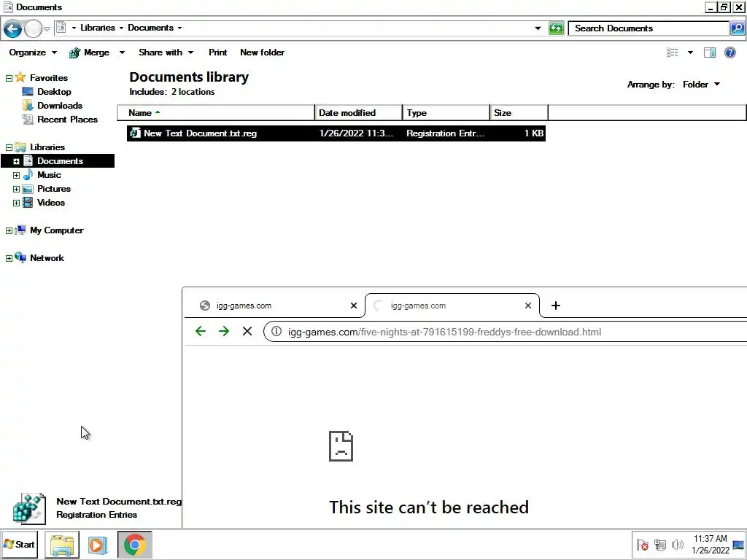
Task: Refresh the Documents folder view
Action: point(556,28)
